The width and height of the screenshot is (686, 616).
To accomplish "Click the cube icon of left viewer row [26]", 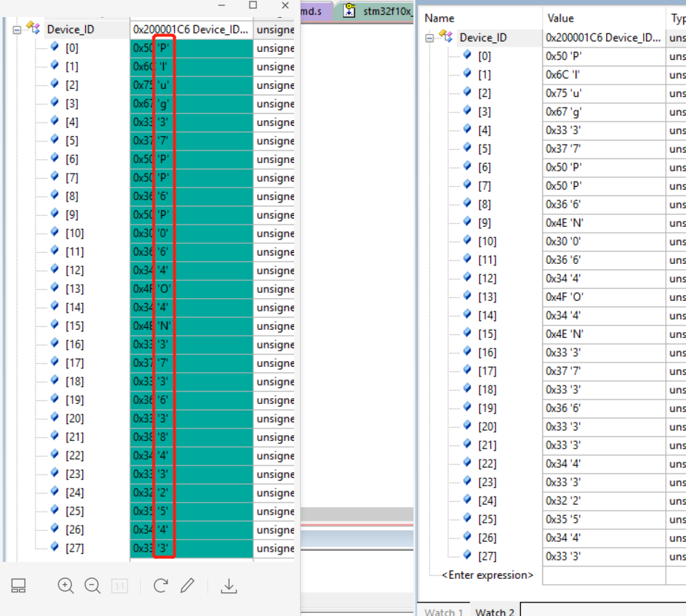I will coord(55,528).
